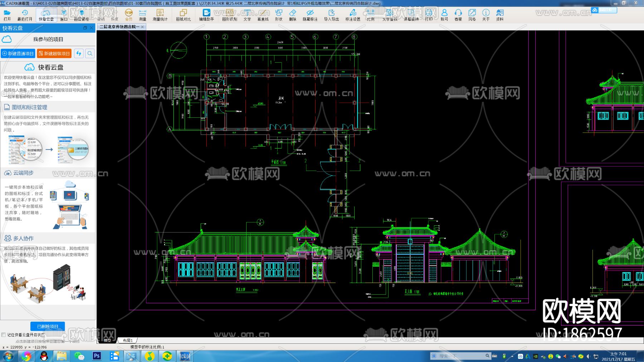Image resolution: width=644 pixels, height=362 pixels.
Task: Click the cloud panel search magnifier button
Action: 90,54
